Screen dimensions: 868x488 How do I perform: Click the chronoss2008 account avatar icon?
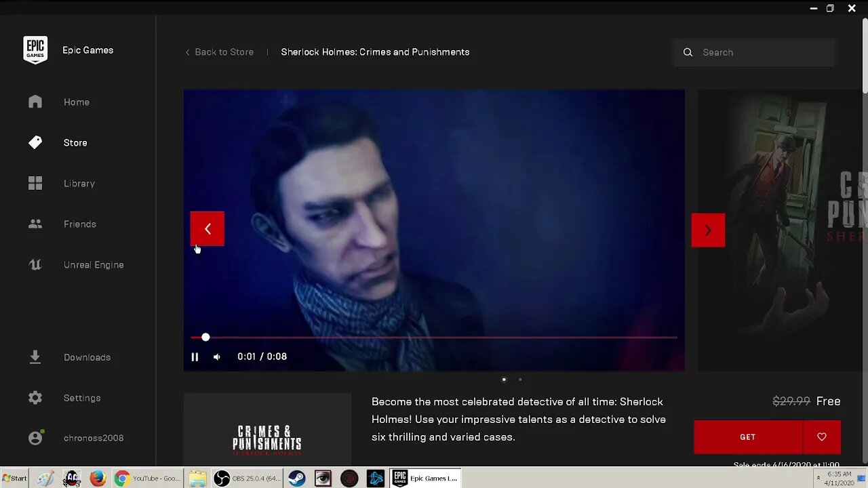click(36, 438)
